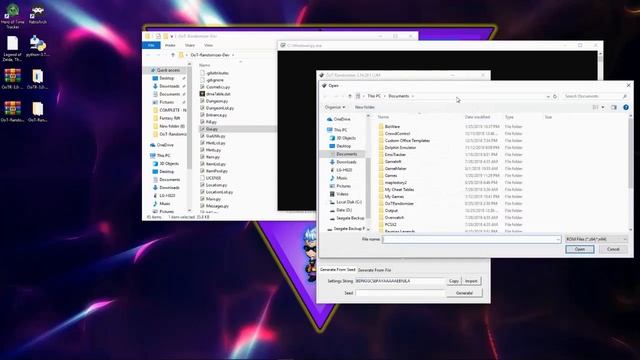This screenshot has height=360, width=640.
Task: Expand Explorer breadcrumb chevron after OoT-Randomizer-Dev
Action: point(233,55)
